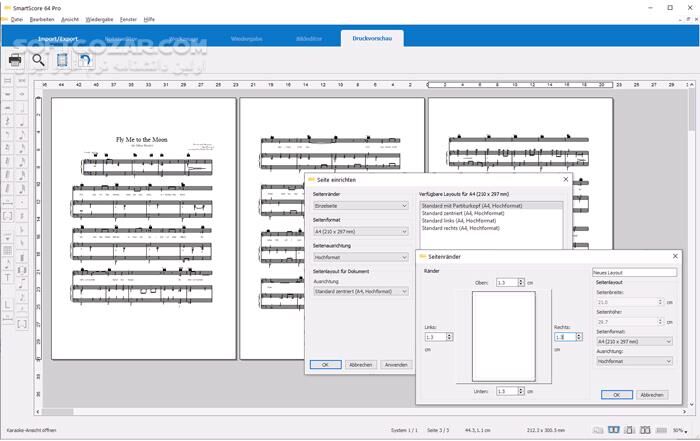700x441 pixels.
Task: Click the 'Fly Me to the Moon' page preview
Action: point(144,229)
